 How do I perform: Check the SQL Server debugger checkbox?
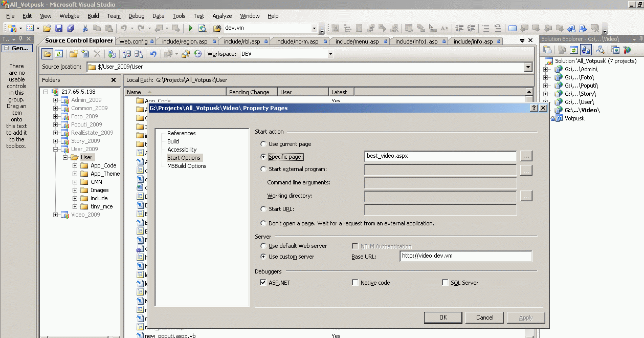[x=445, y=283]
